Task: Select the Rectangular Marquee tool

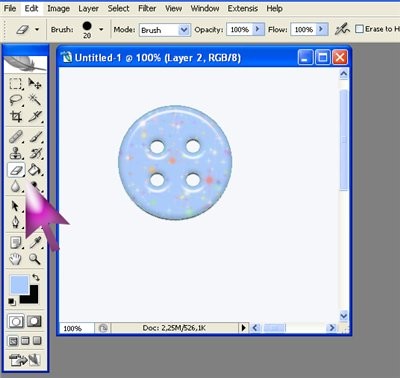Action: pos(15,83)
